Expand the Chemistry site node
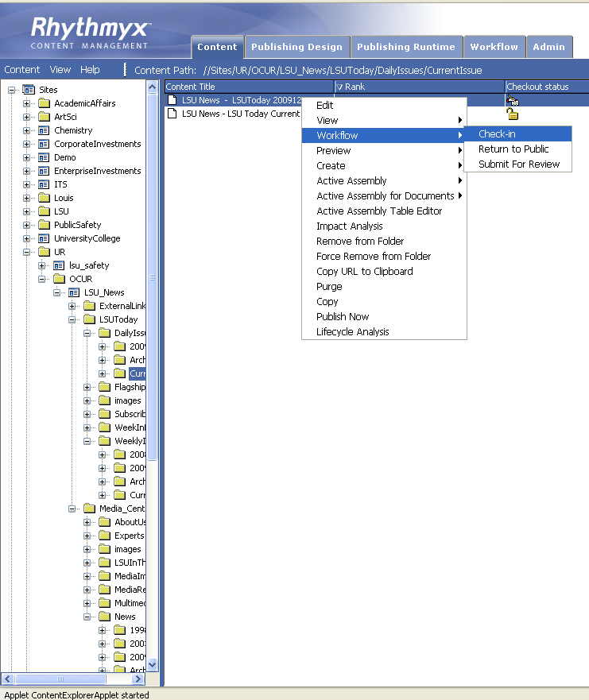This screenshot has height=700, width=589. 26,130
